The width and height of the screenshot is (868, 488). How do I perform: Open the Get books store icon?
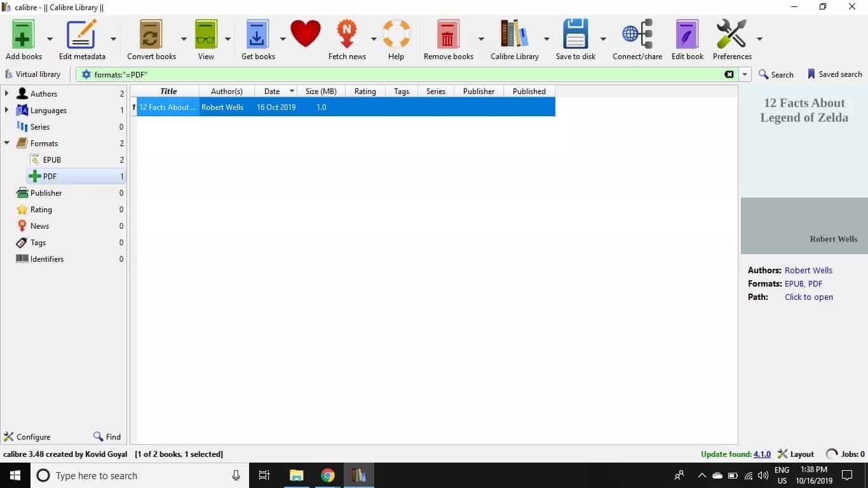click(258, 34)
